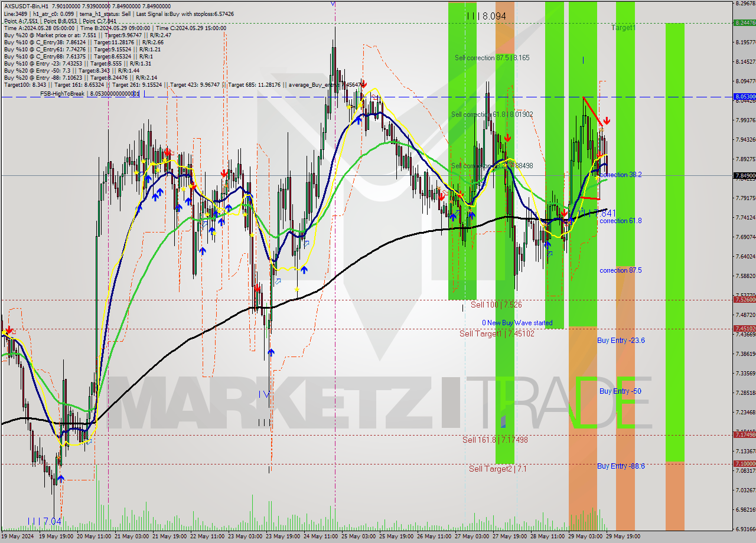Click the '25 May 03:00' time label
The width and height of the screenshot is (756, 543).
coord(360,537)
